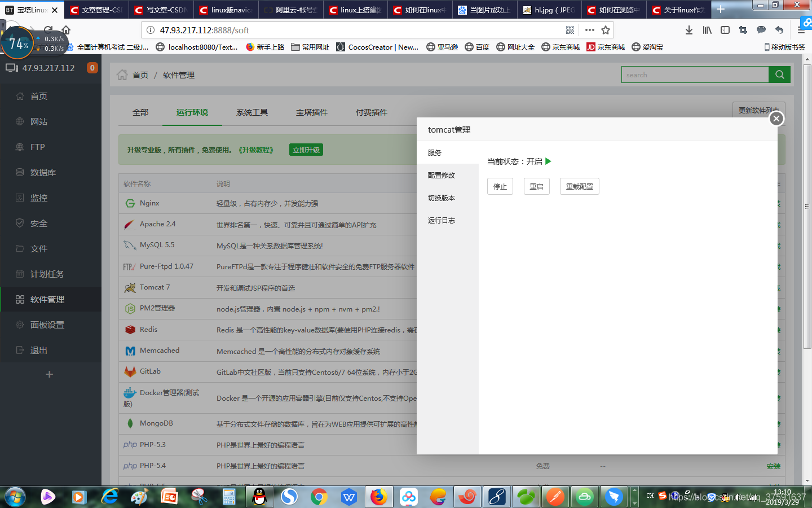Screen dimensions: 812x508
Task: Click the Windows Start button
Action: point(15,497)
